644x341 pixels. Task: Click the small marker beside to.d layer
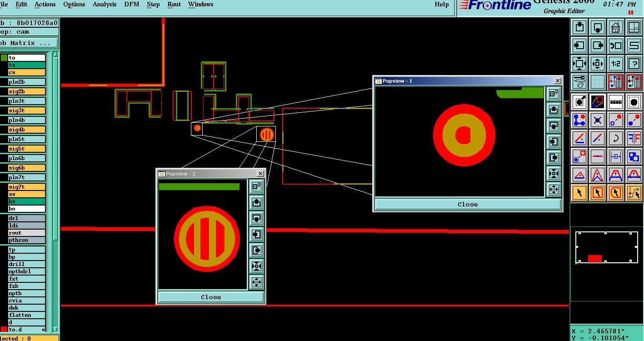click(x=44, y=330)
